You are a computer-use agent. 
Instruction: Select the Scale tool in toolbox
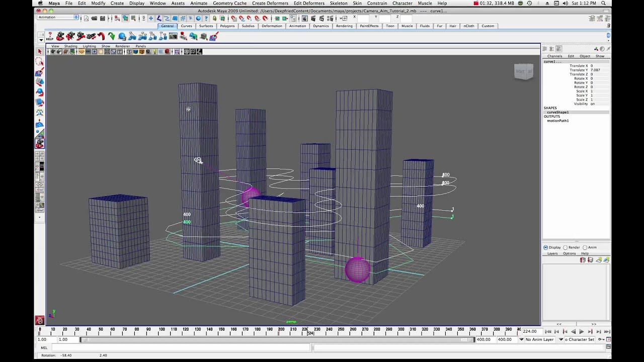click(x=40, y=103)
